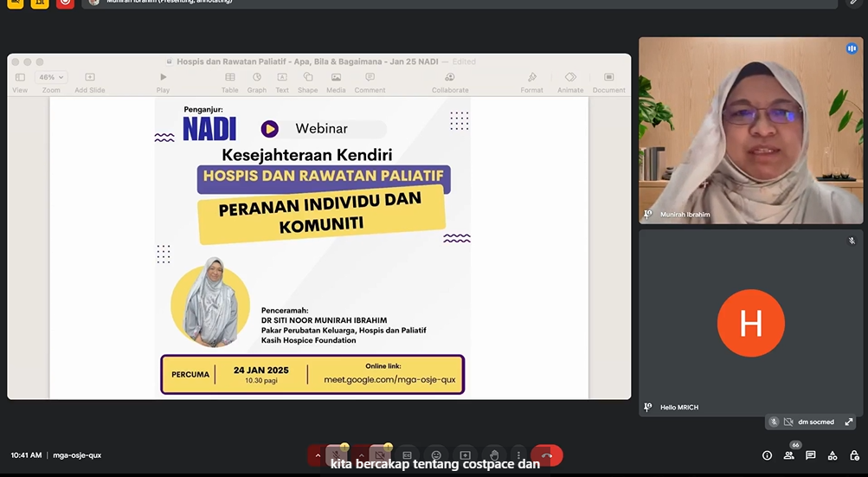Click 'PERCUMA' label on slide
This screenshot has height=477, width=868.
(x=190, y=375)
